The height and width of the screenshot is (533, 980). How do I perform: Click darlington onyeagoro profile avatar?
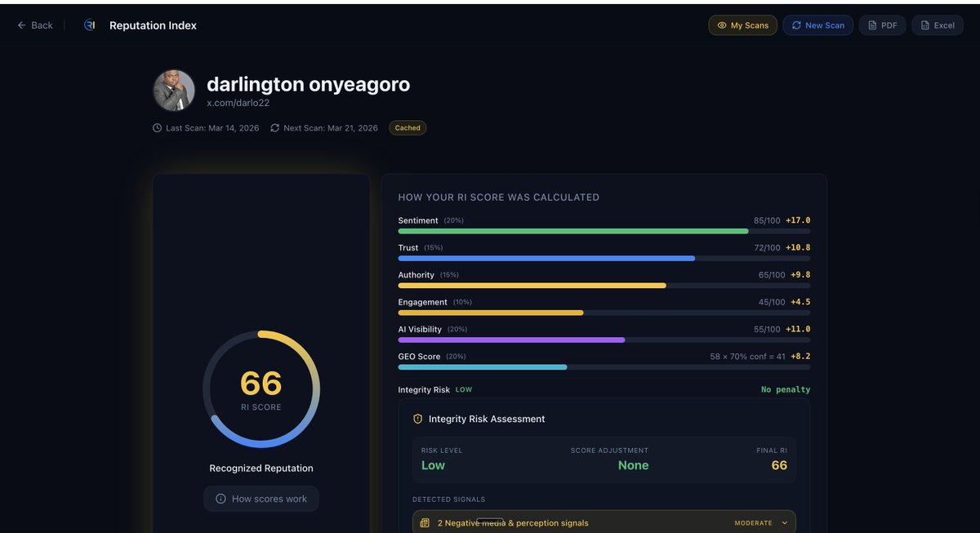click(x=174, y=90)
